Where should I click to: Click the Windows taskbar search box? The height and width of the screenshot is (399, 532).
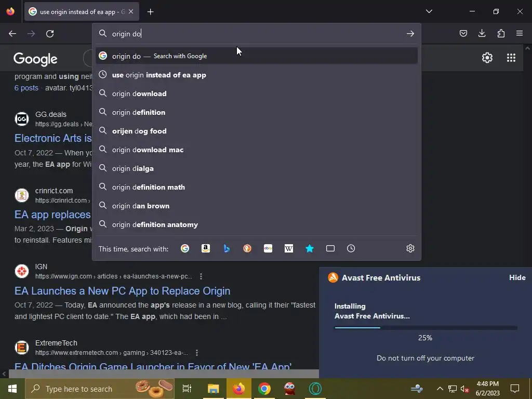pos(100,389)
